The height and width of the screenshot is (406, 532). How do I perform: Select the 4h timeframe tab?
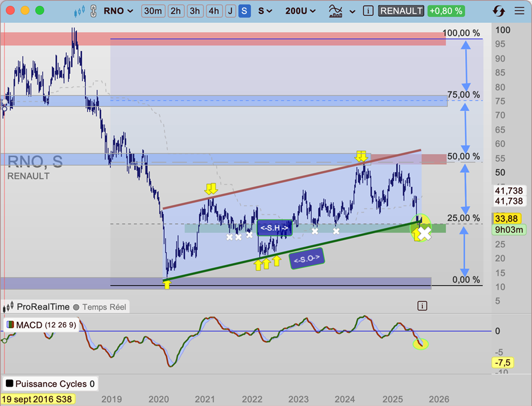point(214,11)
